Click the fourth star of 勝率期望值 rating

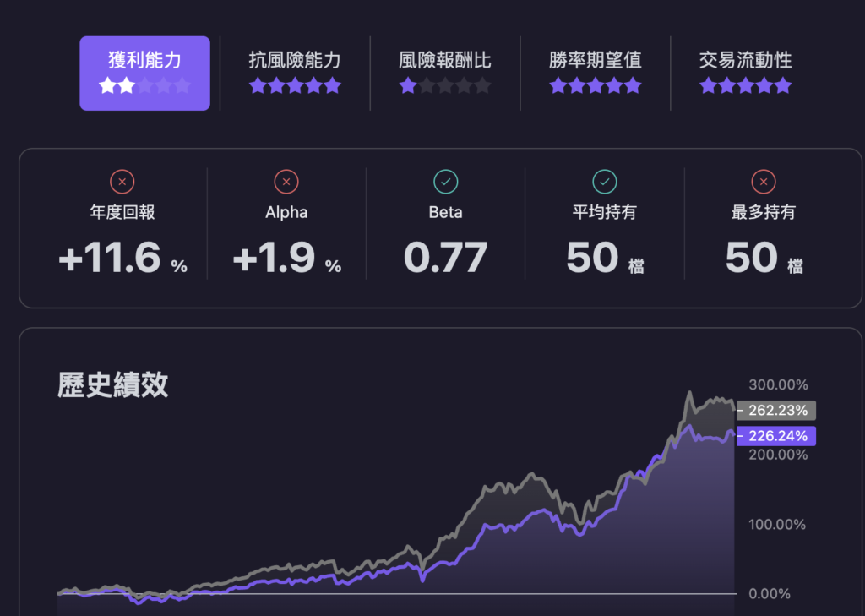tap(615, 85)
